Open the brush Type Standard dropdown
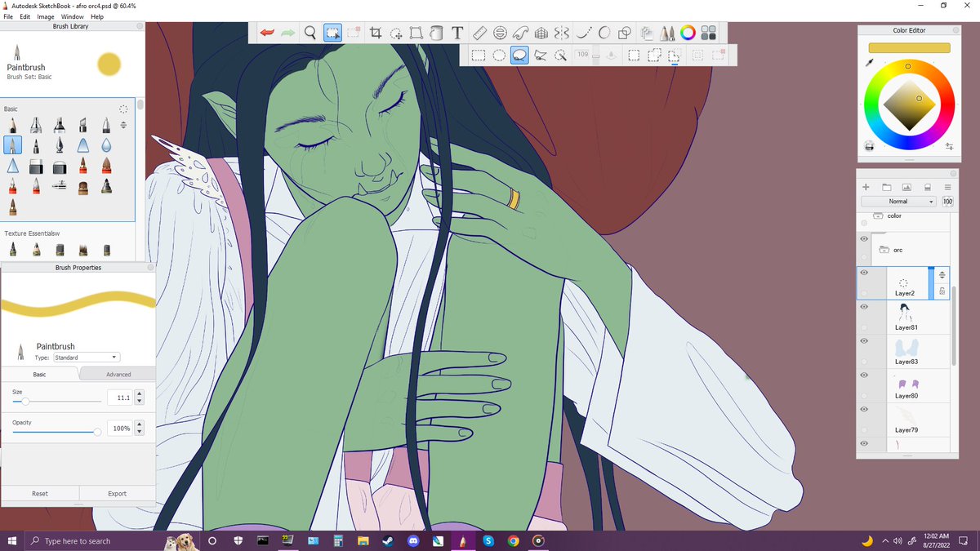The height and width of the screenshot is (551, 980). point(87,358)
